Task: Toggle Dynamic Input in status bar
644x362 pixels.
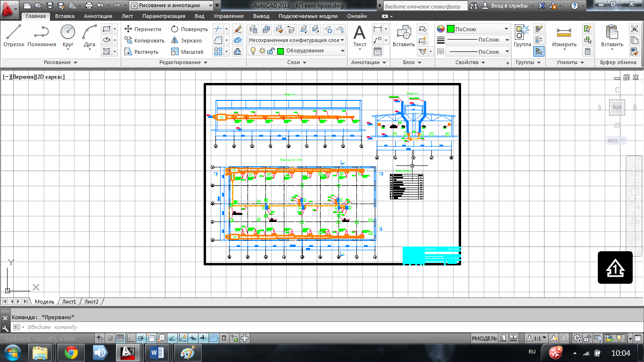Action: [193, 338]
